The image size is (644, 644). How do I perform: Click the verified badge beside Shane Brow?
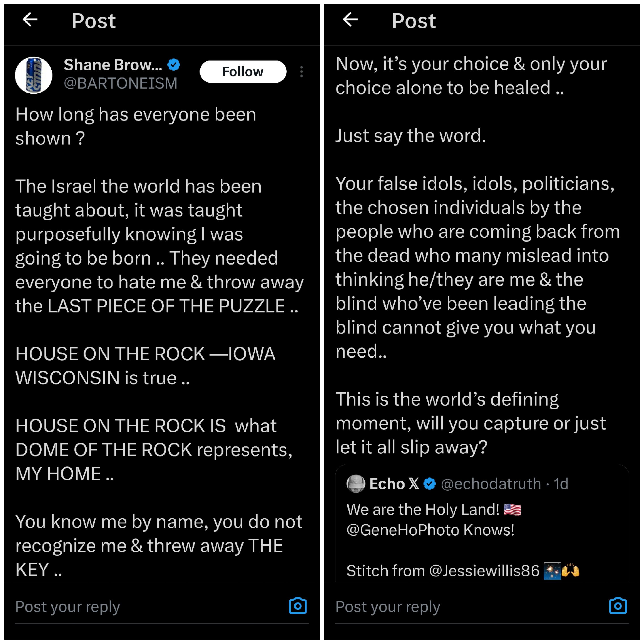[x=174, y=65]
